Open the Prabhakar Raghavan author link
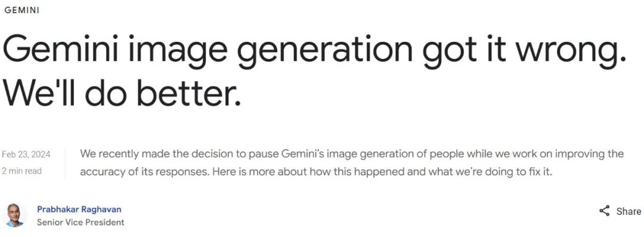 (79, 210)
